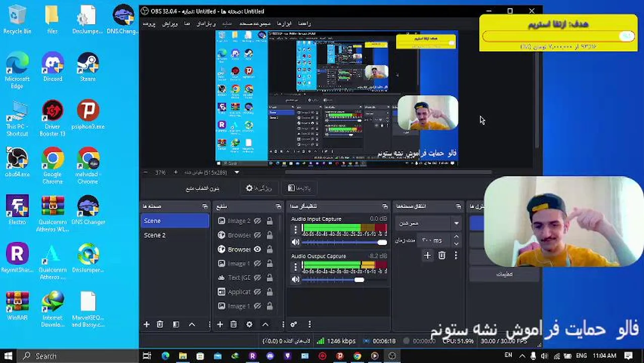Select the WinRAR desktop icon
The height and width of the screenshot is (363, 644).
coord(17,306)
